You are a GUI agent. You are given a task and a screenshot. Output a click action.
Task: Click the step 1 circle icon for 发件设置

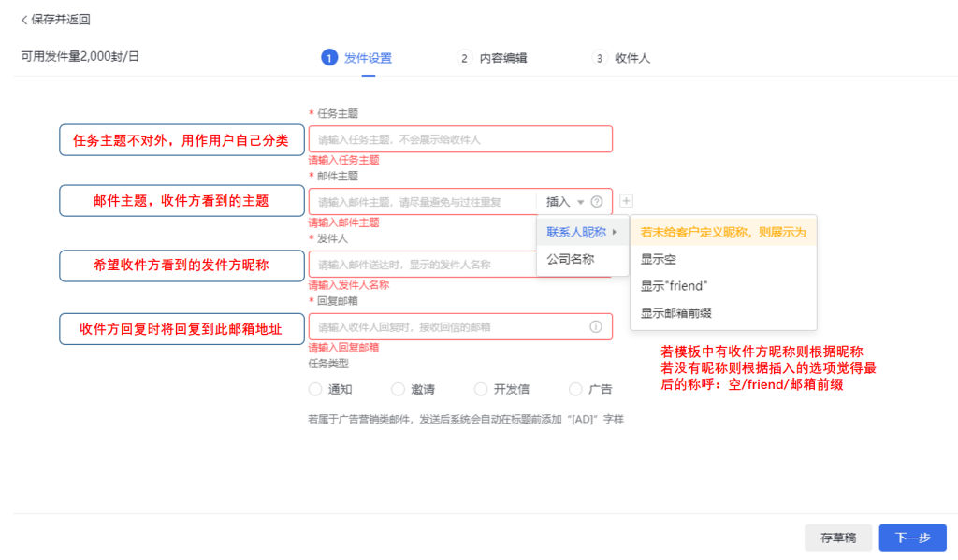point(328,58)
